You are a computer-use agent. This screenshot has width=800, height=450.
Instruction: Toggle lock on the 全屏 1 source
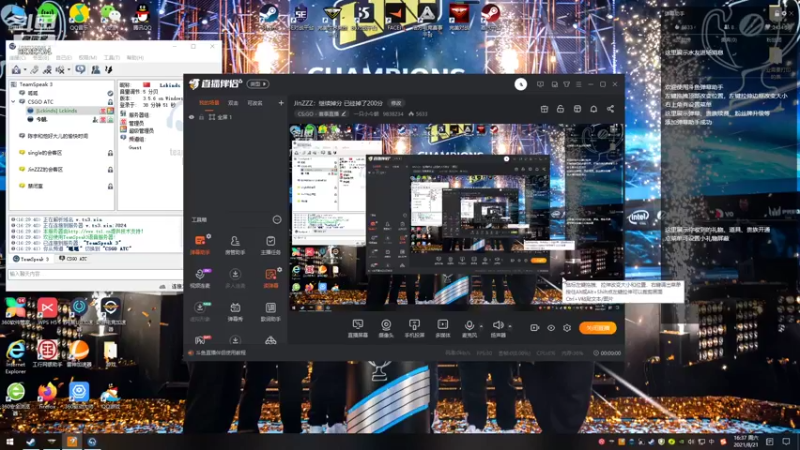click(x=202, y=117)
